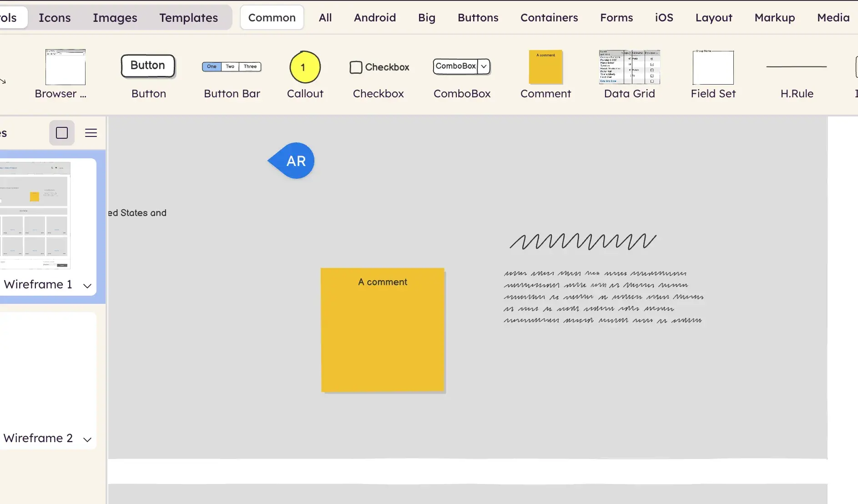Open the Containers category tab
The height and width of the screenshot is (504, 858).
pos(549,18)
